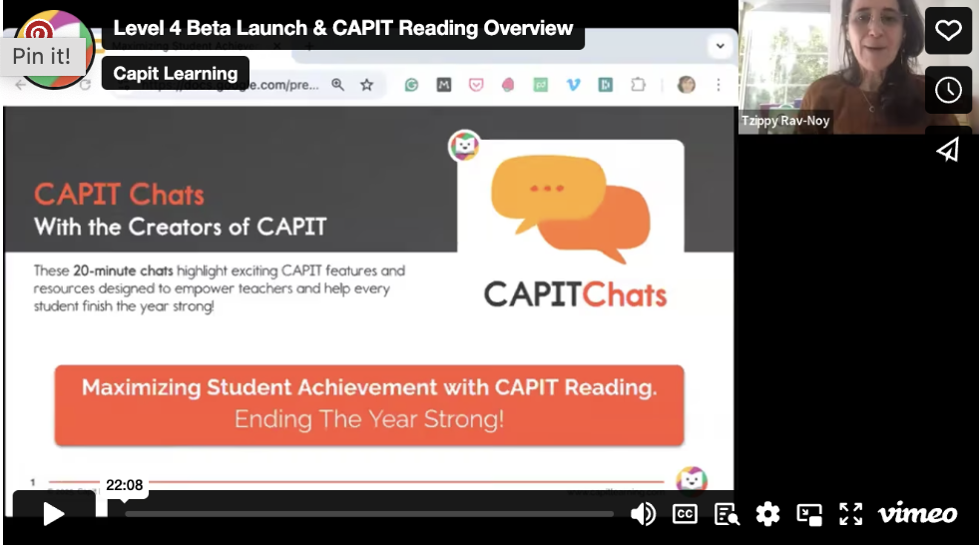The width and height of the screenshot is (980, 547).
Task: Add video to Watch Later clock icon
Action: (948, 90)
